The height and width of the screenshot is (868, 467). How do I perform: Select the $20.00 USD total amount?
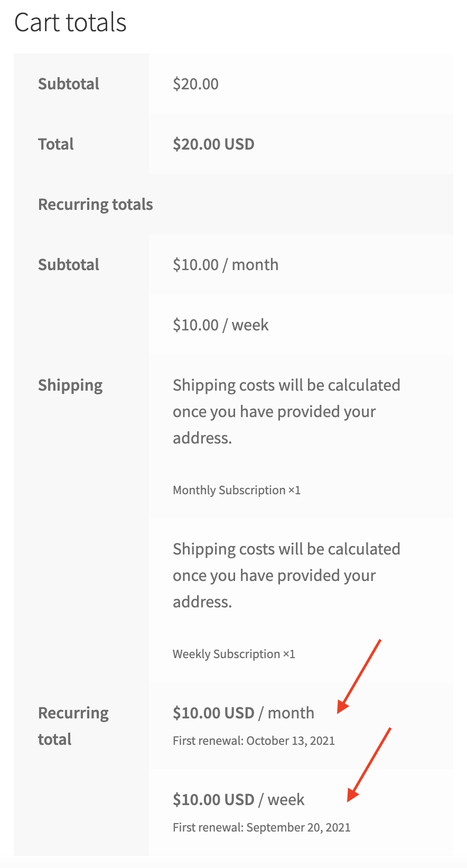(213, 144)
